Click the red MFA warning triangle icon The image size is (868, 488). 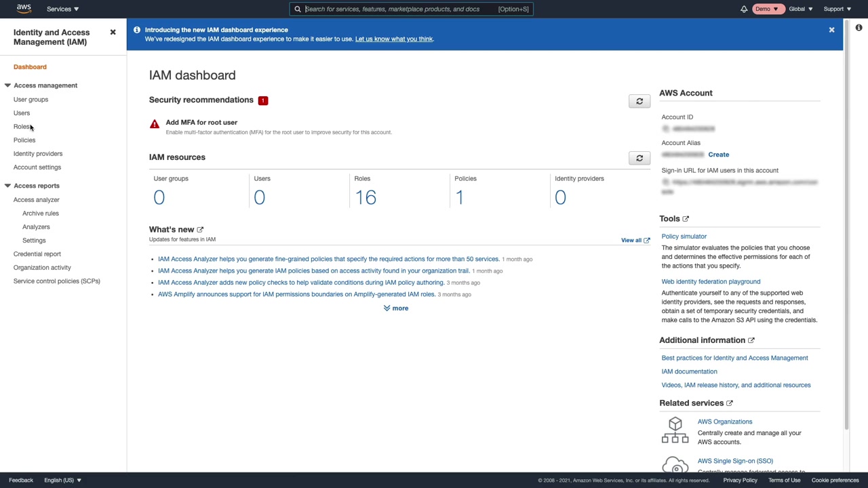[x=155, y=124]
